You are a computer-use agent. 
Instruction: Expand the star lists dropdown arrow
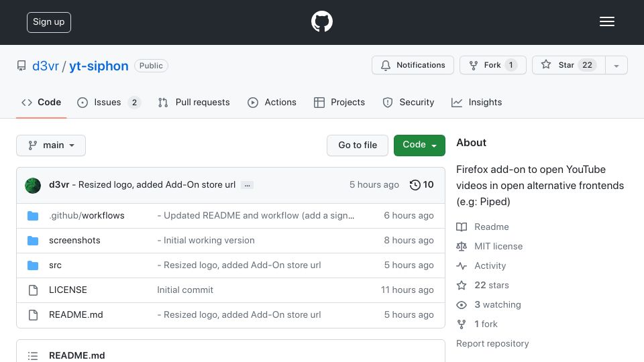pyautogui.click(x=616, y=66)
